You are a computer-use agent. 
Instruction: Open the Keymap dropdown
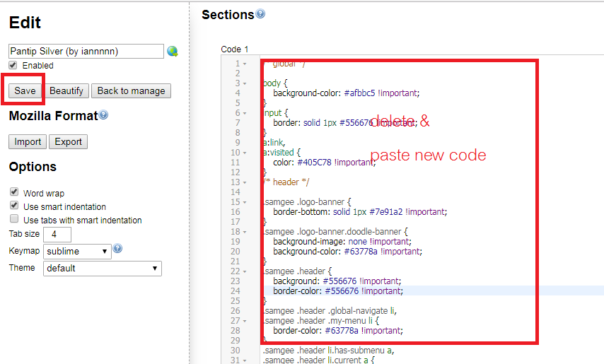pyautogui.click(x=77, y=251)
